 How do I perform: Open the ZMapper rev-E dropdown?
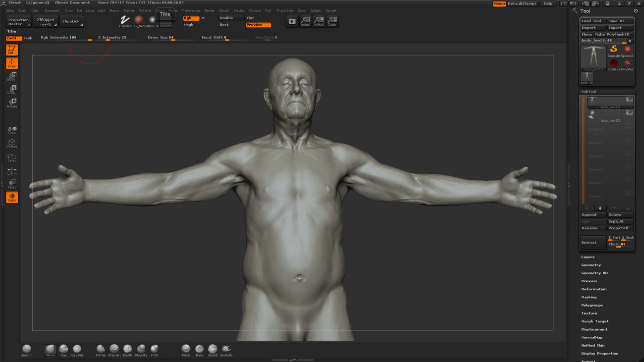46,22
